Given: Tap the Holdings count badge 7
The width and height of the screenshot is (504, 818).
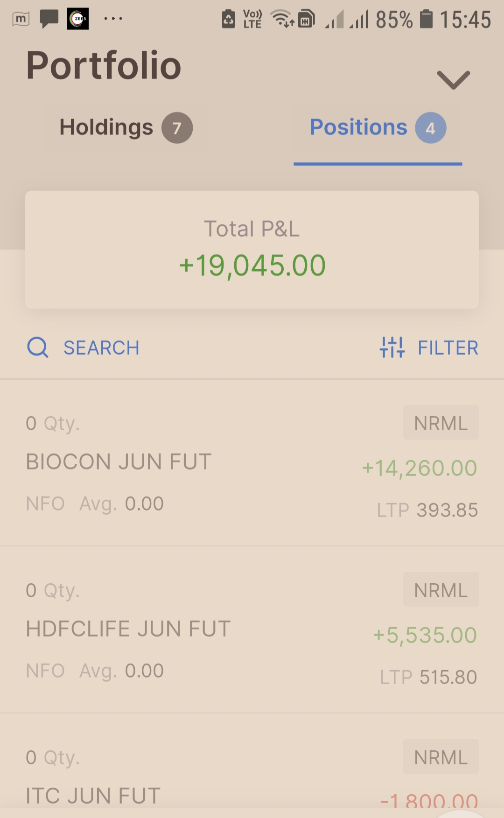Looking at the screenshot, I should pyautogui.click(x=177, y=128).
